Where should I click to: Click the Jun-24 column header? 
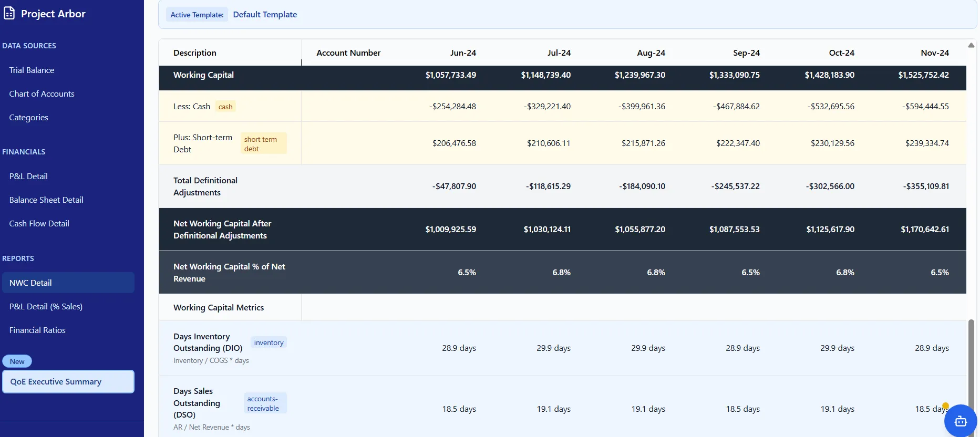tap(463, 53)
